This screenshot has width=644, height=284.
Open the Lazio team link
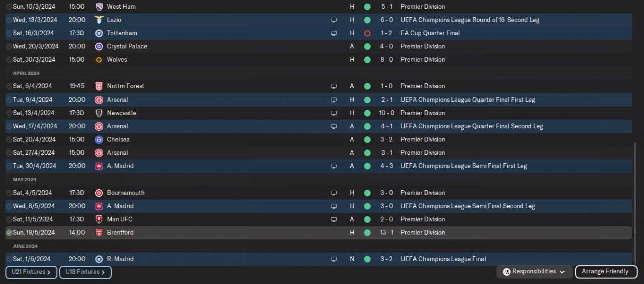pyautogui.click(x=114, y=20)
